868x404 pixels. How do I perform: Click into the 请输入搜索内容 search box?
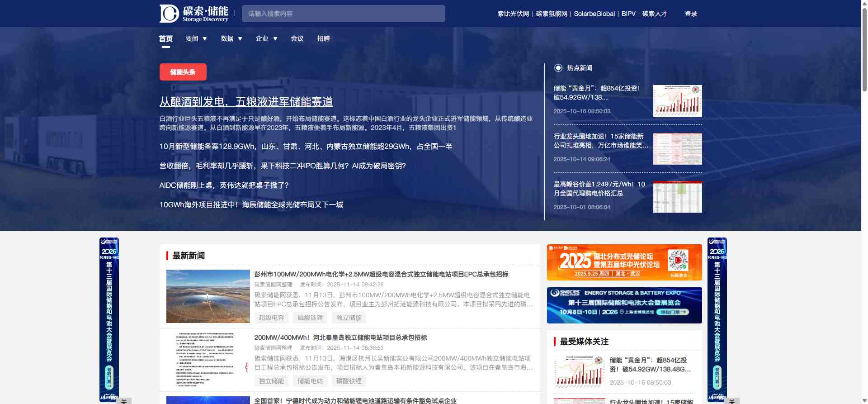(x=344, y=14)
